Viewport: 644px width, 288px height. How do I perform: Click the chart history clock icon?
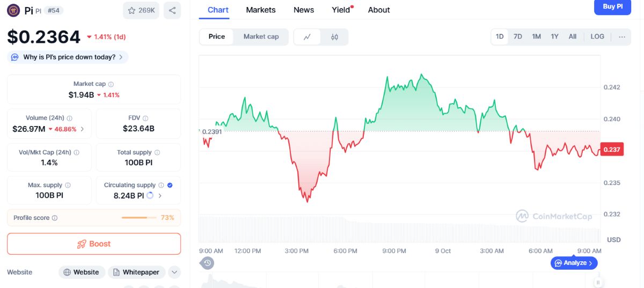pyautogui.click(x=207, y=263)
